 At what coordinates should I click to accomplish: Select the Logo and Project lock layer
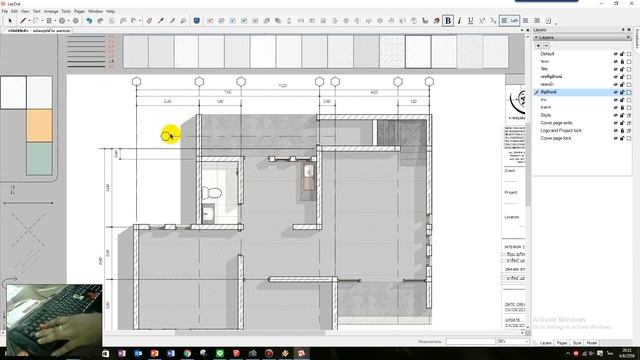coord(582,131)
